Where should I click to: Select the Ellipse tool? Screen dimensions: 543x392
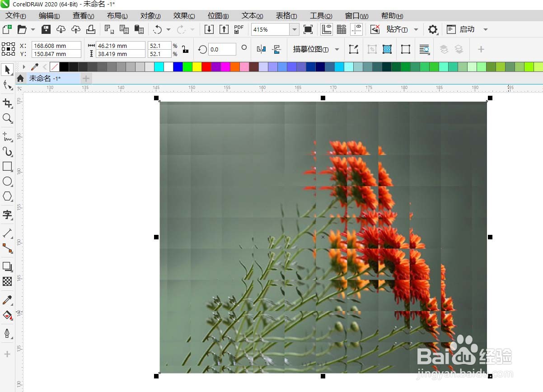(7, 182)
